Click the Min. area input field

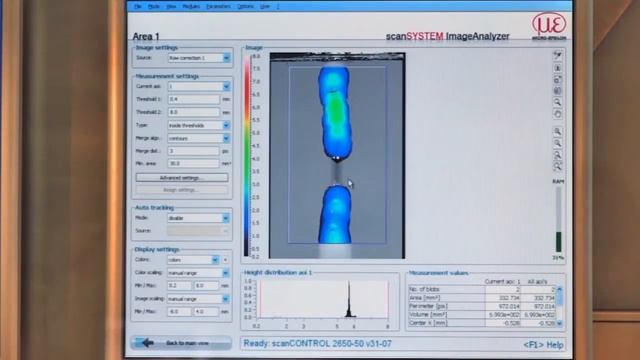click(193, 164)
